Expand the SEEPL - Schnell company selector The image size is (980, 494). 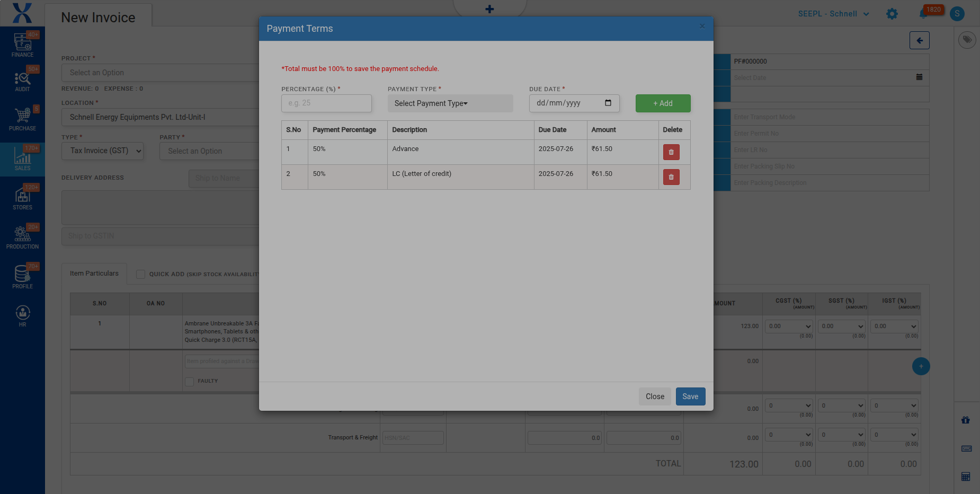coord(833,14)
